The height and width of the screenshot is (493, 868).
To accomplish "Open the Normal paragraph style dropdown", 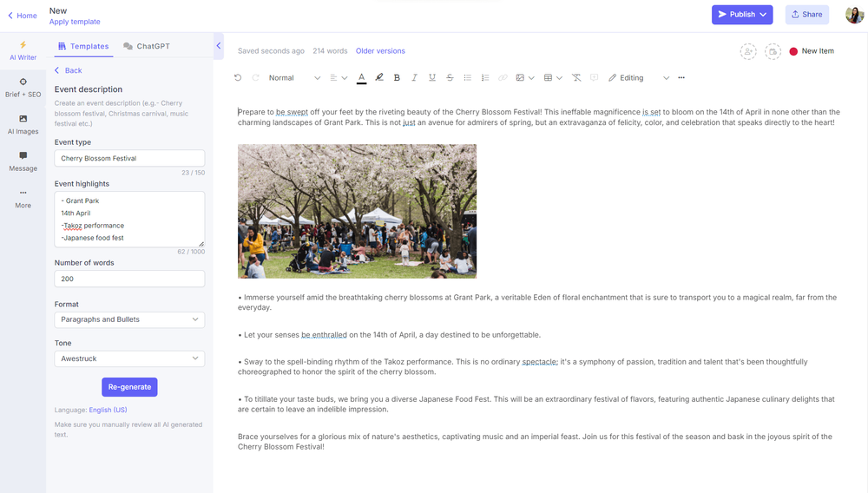I will click(x=294, y=77).
